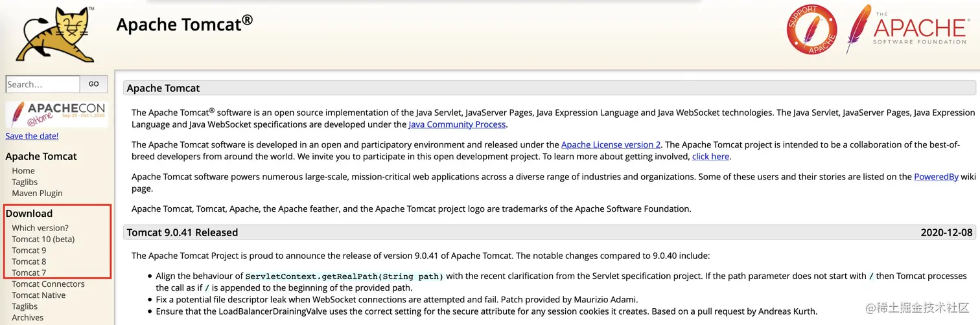Click the 2020-12-08 release date

947,232
